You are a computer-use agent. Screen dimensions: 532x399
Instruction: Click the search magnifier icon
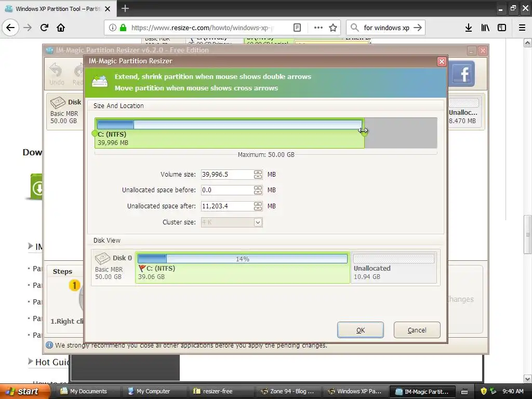(x=354, y=28)
